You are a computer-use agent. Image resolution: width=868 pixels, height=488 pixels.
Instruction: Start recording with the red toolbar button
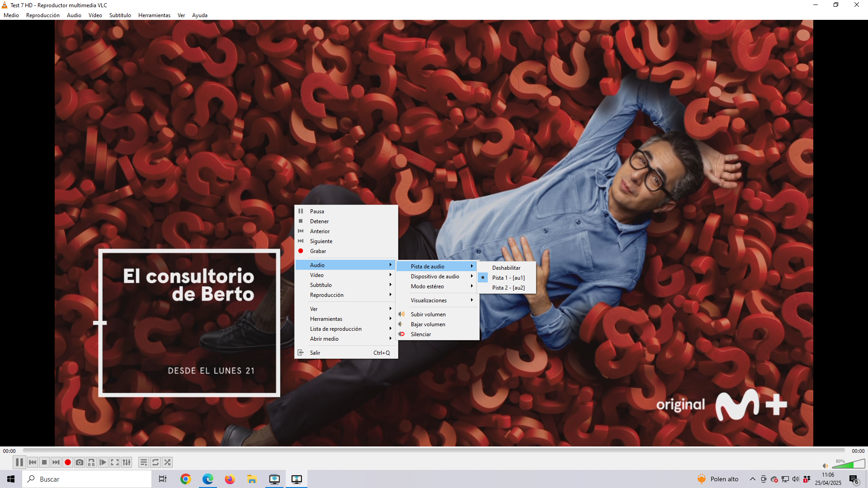[68, 462]
